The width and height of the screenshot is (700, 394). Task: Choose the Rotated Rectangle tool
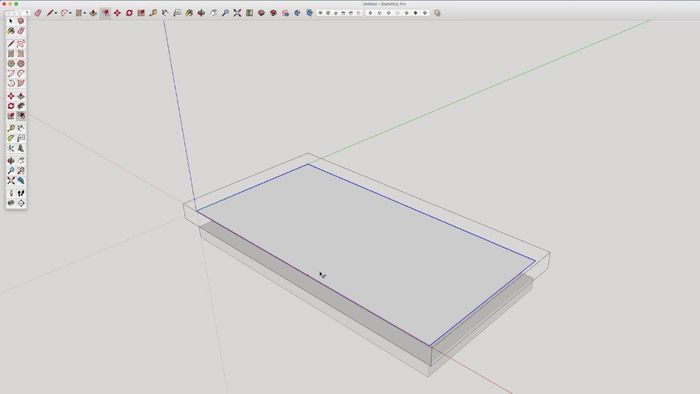[x=21, y=54]
